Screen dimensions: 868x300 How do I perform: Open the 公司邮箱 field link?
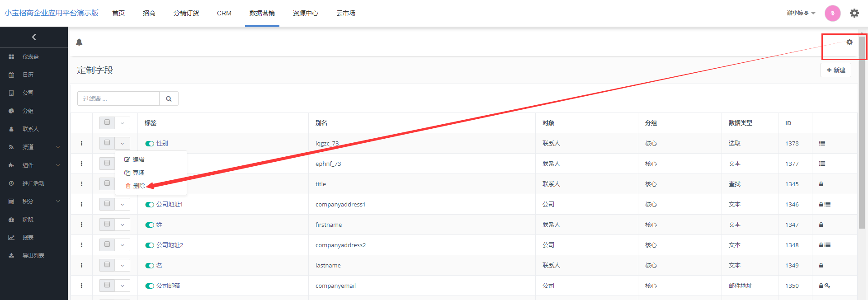click(x=168, y=286)
